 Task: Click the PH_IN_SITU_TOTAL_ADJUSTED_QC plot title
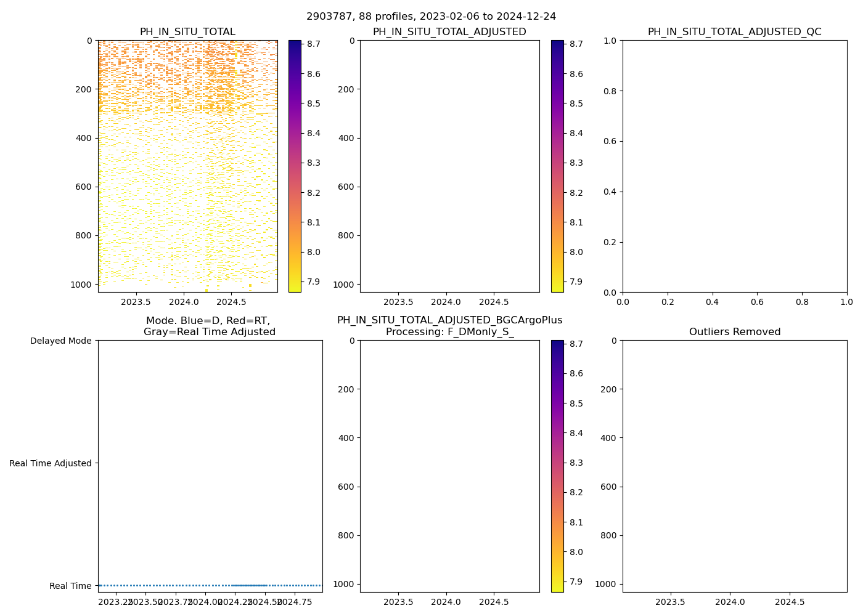point(734,32)
